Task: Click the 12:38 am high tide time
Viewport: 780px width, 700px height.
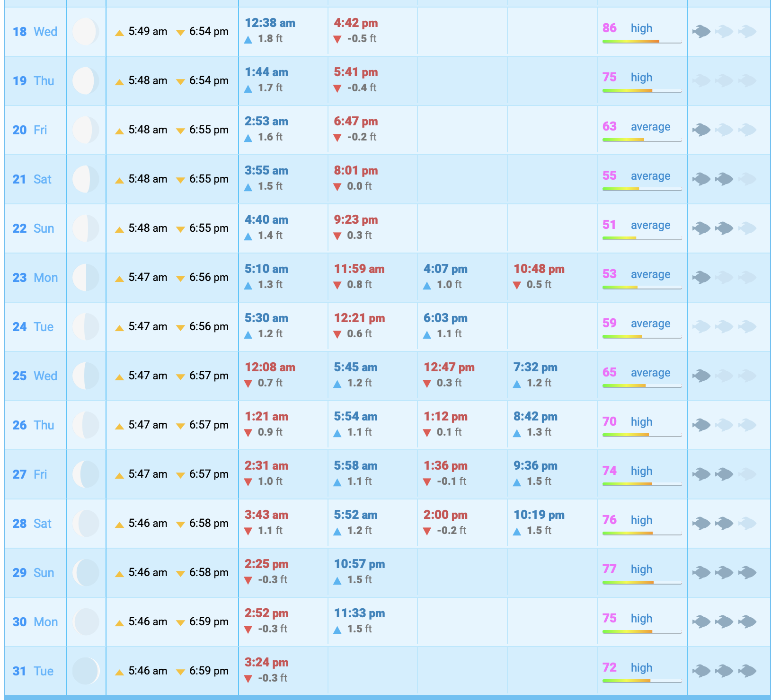Action: pyautogui.click(x=270, y=23)
